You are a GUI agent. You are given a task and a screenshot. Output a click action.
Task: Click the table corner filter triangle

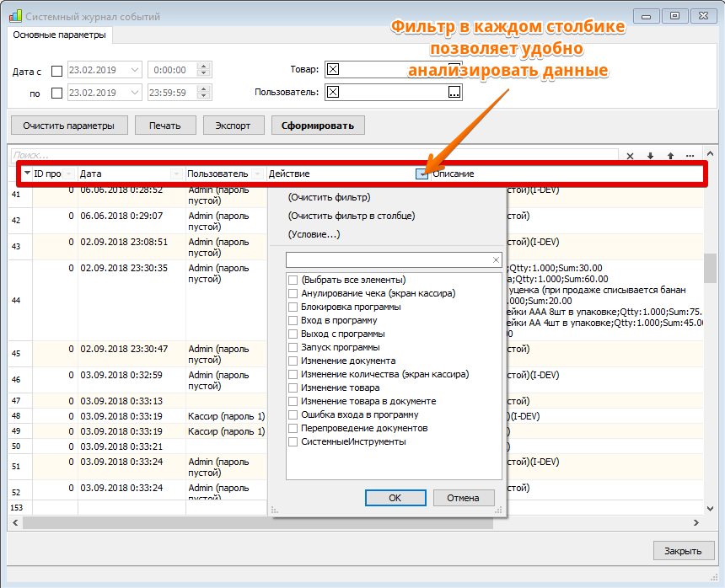(27, 174)
